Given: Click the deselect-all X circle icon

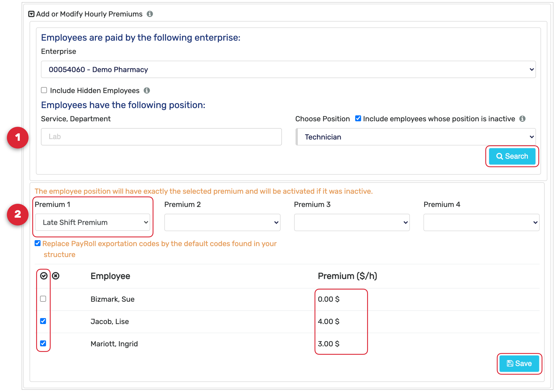Looking at the screenshot, I should tap(56, 276).
